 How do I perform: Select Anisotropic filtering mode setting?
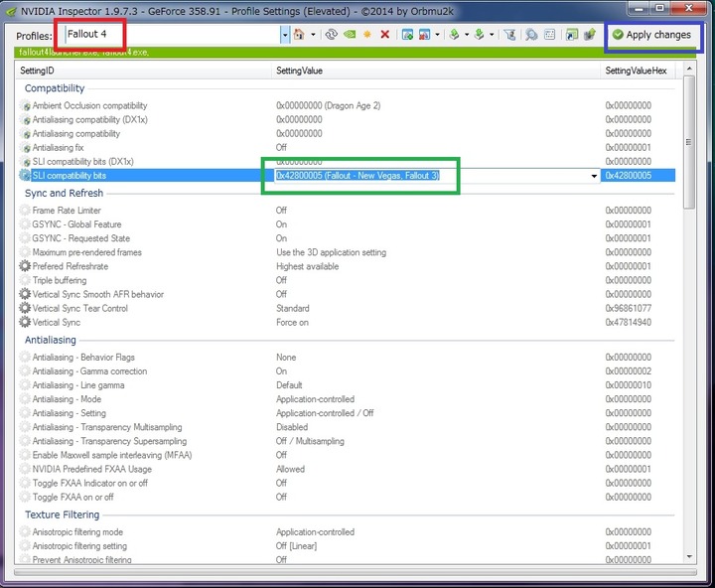[77, 532]
